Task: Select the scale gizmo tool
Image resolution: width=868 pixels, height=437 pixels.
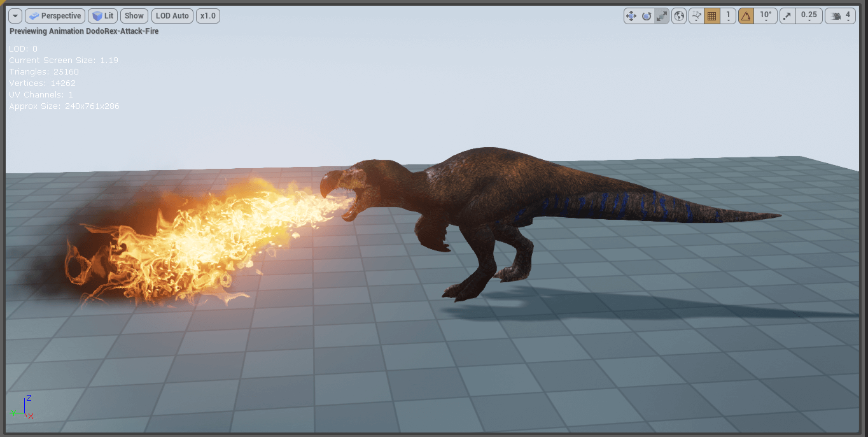Action: click(662, 16)
